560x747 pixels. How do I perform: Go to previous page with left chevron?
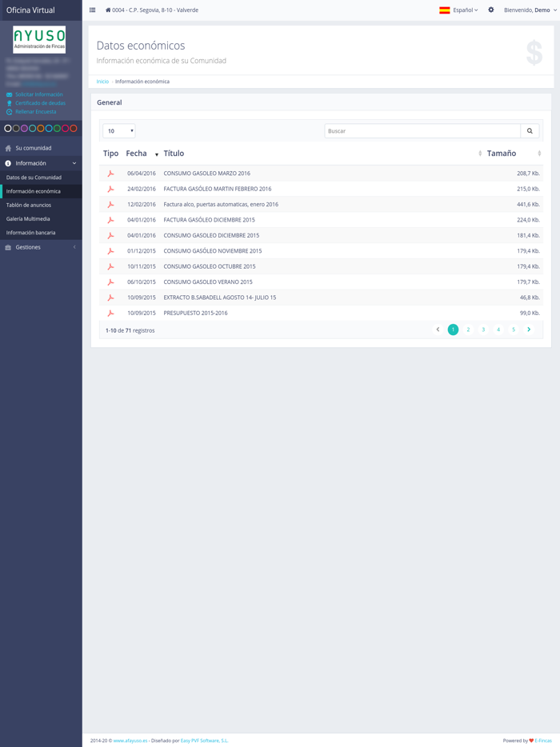(x=438, y=330)
